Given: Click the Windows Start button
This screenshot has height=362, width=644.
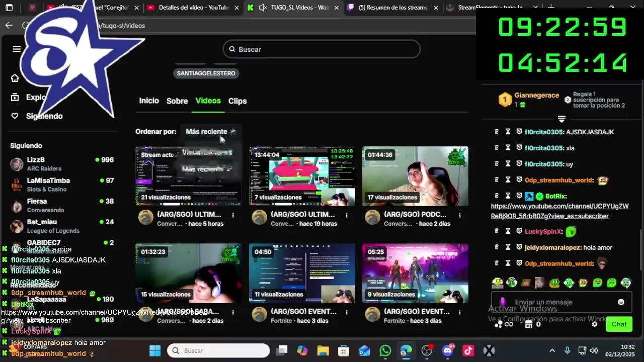Looking at the screenshot, I should [x=155, y=350].
